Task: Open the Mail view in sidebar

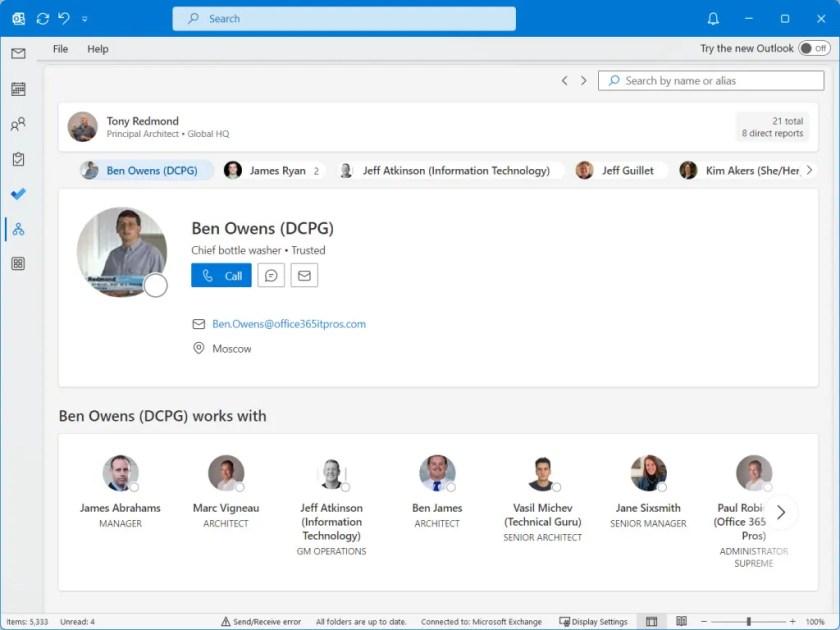Action: (x=18, y=53)
